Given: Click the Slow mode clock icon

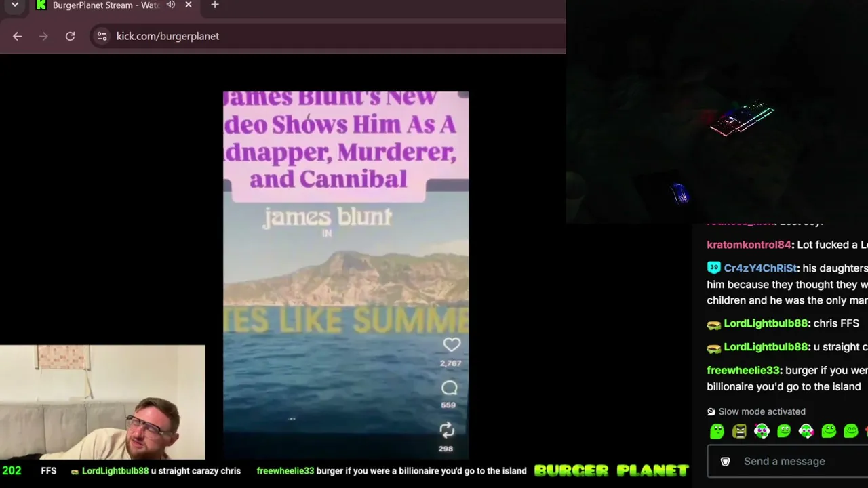Looking at the screenshot, I should [x=711, y=412].
